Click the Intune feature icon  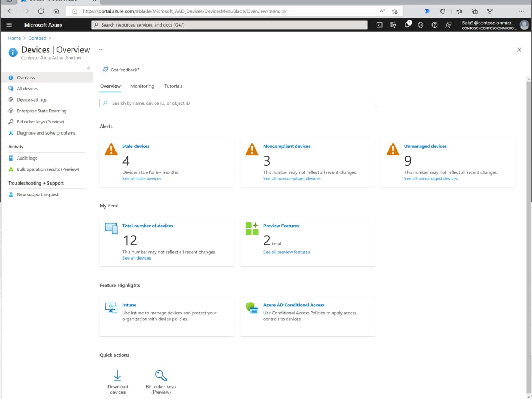(x=111, y=308)
